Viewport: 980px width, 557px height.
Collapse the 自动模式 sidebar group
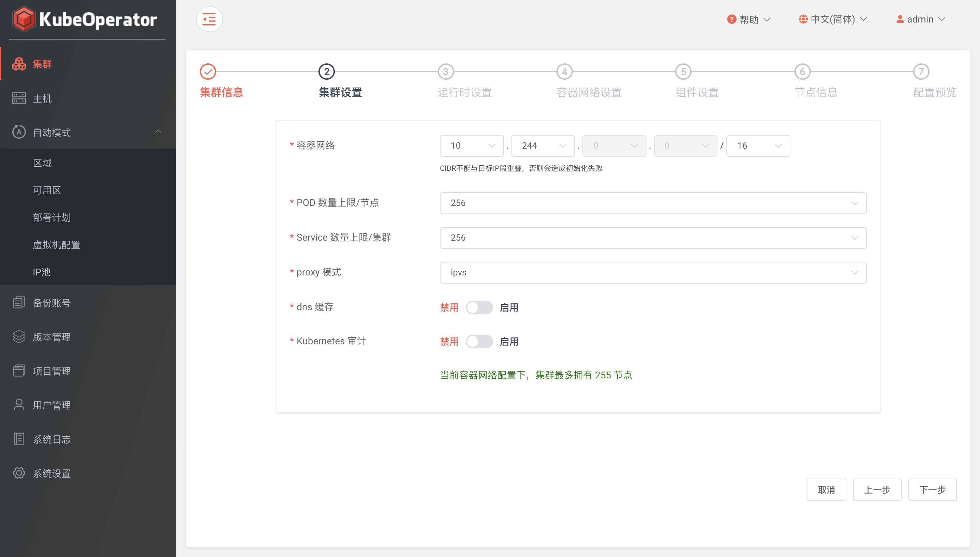[x=159, y=132]
